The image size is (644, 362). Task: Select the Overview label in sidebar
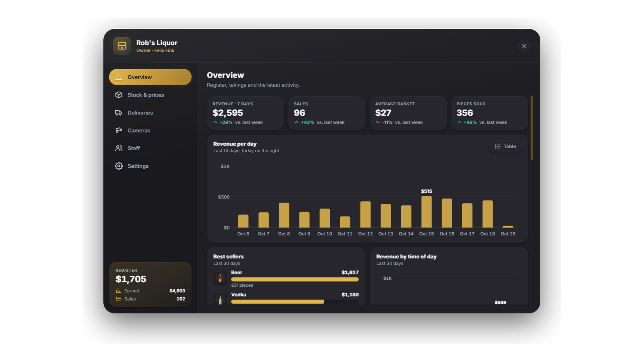point(139,77)
